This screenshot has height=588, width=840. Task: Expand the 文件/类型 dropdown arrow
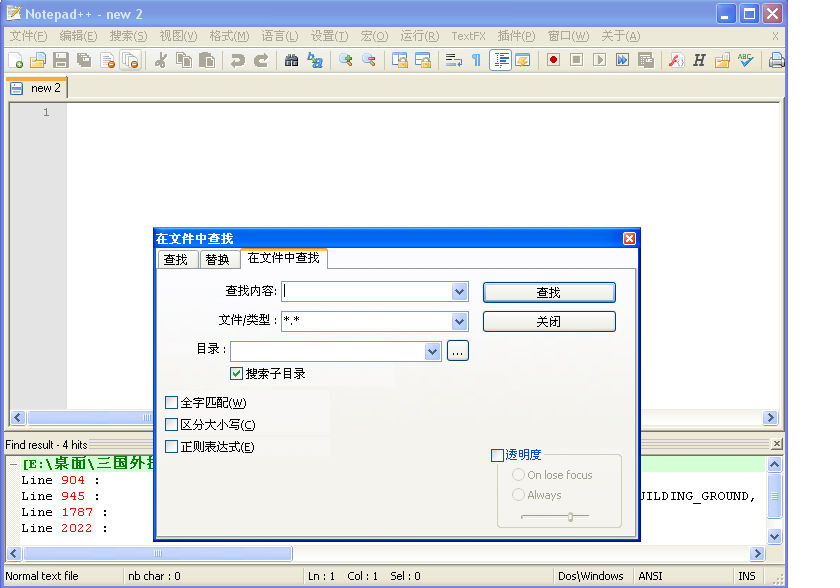click(x=459, y=322)
